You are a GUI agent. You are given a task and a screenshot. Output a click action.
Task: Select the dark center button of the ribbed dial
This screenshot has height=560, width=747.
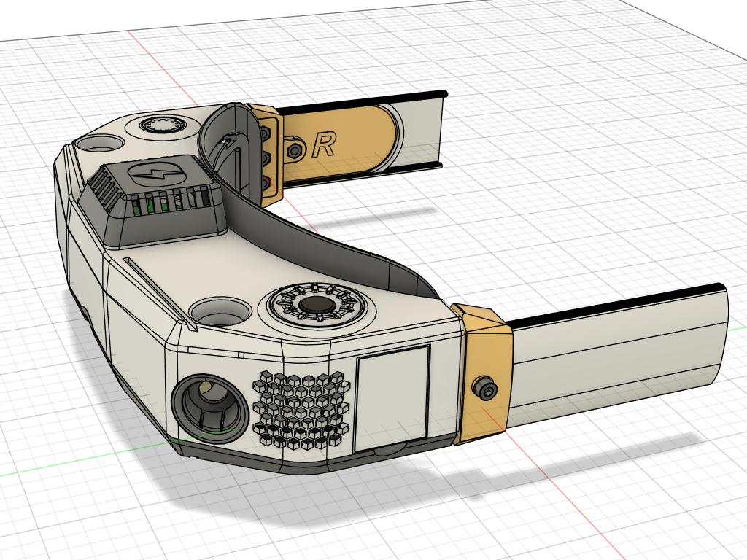(317, 303)
